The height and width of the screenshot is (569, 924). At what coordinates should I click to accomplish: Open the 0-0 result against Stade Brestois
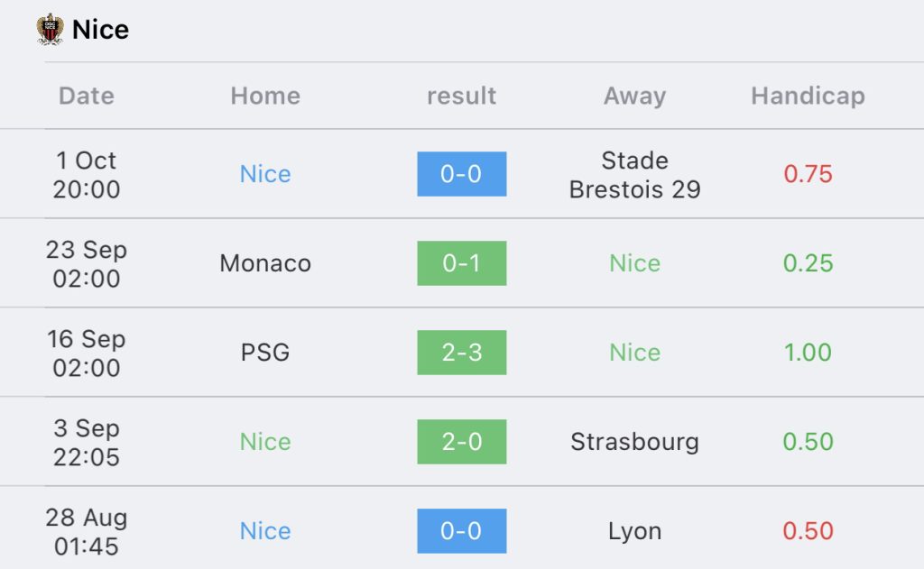[x=461, y=174]
